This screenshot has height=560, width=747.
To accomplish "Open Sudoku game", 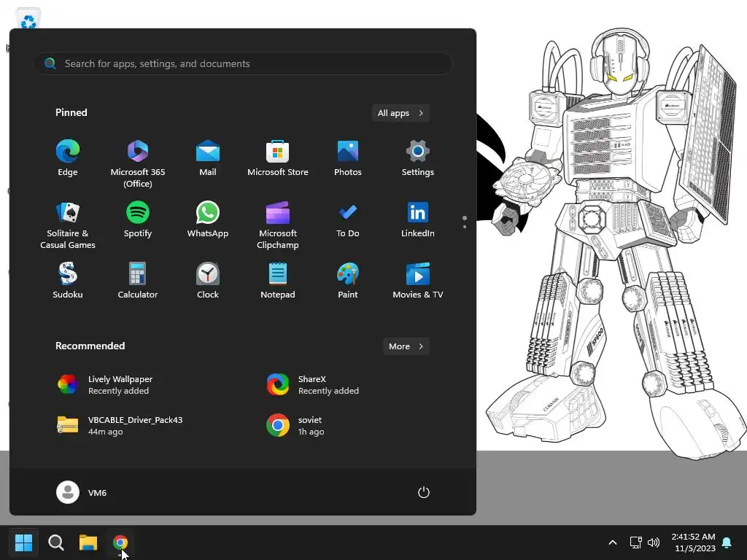I will (68, 281).
